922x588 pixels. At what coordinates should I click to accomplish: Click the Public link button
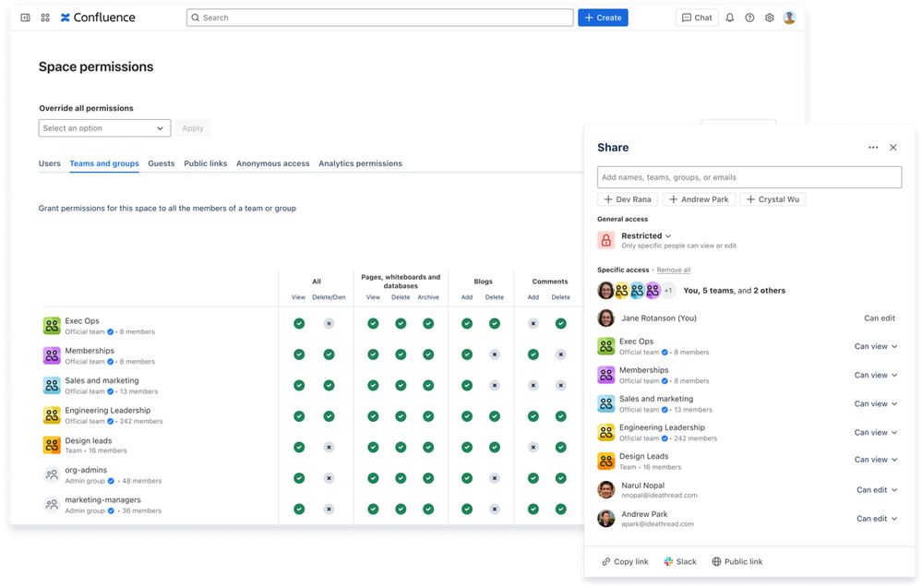pos(736,561)
